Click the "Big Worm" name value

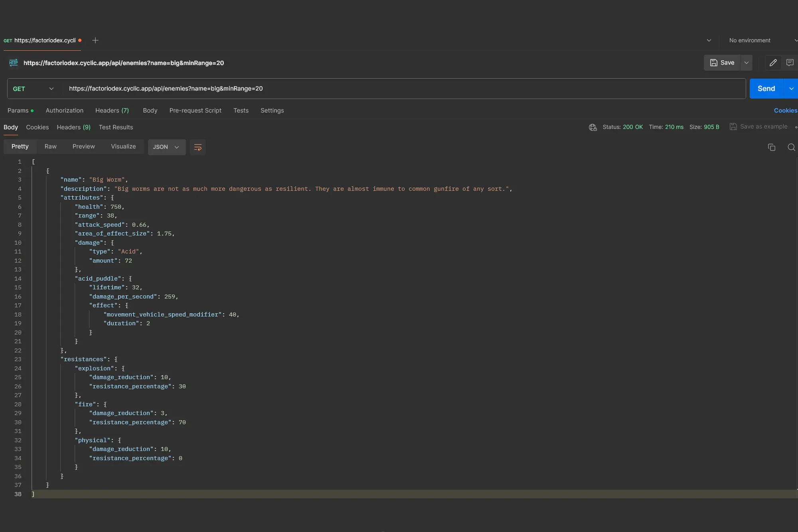(x=107, y=180)
